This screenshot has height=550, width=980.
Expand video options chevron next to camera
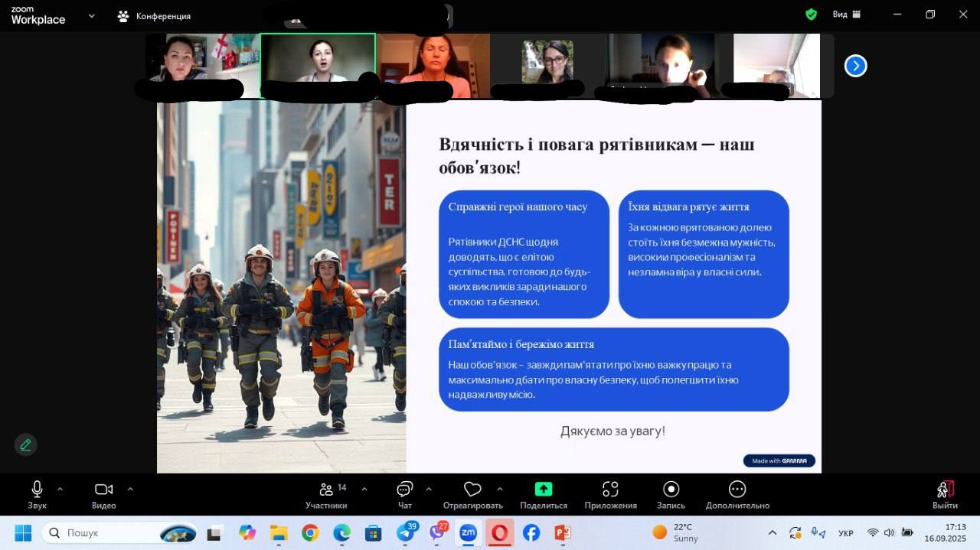pyautogui.click(x=130, y=489)
